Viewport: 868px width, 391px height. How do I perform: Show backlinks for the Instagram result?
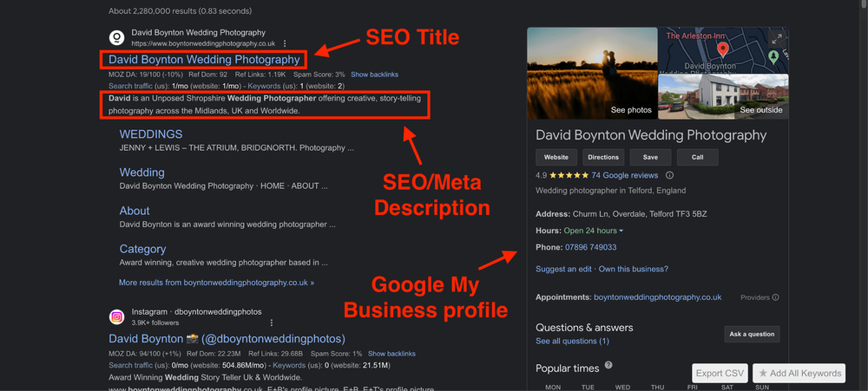pos(391,354)
